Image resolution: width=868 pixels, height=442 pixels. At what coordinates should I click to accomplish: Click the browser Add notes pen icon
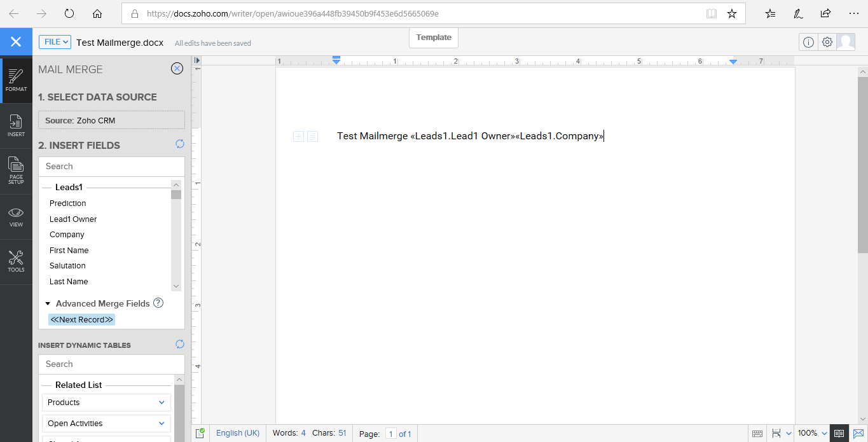coord(798,13)
